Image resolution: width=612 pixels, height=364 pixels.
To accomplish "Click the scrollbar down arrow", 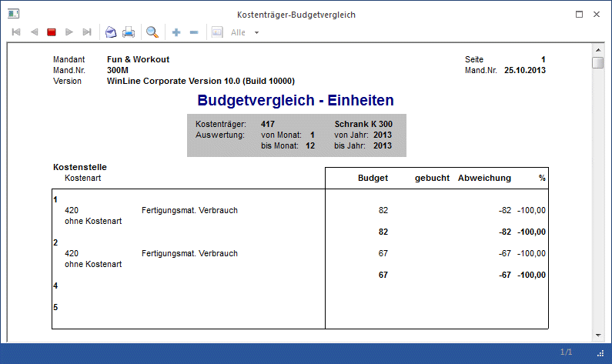I will [x=598, y=335].
